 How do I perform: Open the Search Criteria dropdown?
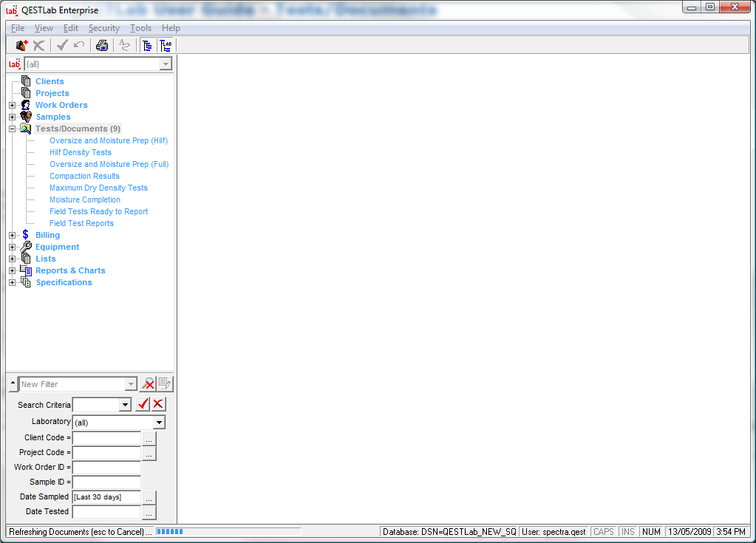pos(125,405)
